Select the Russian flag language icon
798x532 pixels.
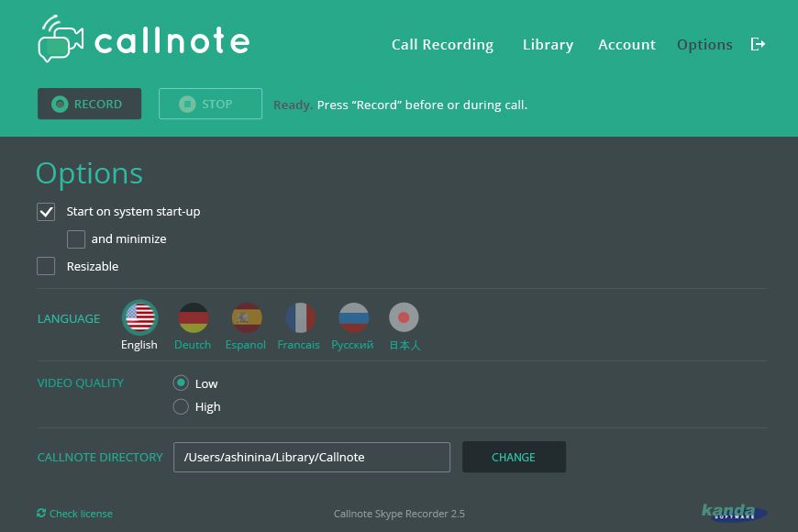tap(354, 317)
